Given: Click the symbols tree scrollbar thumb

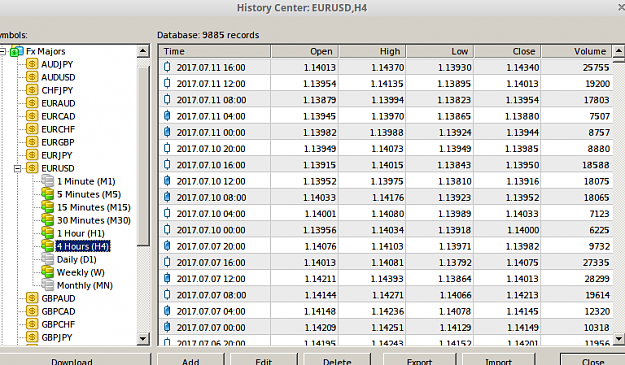Looking at the screenshot, I should (x=143, y=156).
